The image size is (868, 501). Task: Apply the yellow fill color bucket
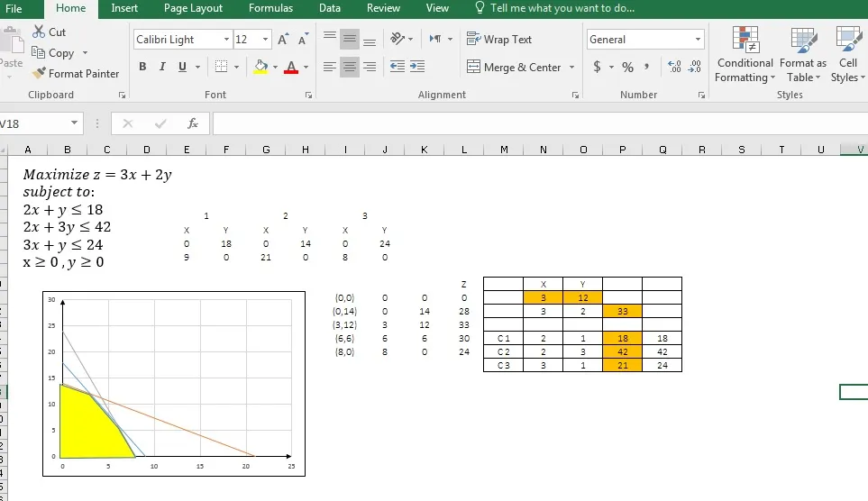(260, 67)
